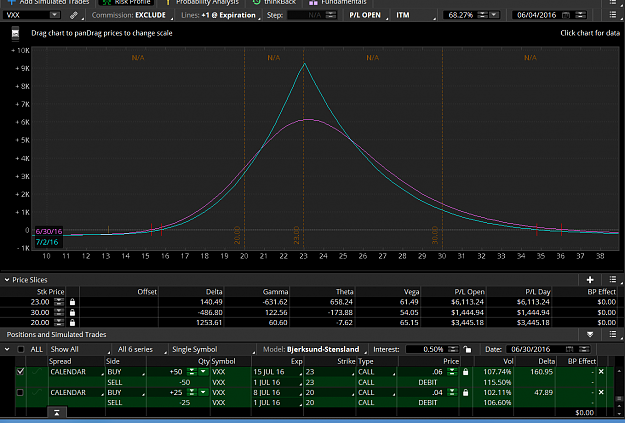
Task: Check the 8 JUL 16 calendar trade checkbox
Action: click(x=20, y=393)
